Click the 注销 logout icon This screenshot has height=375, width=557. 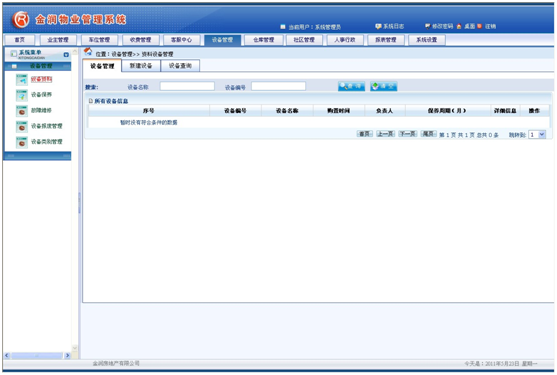point(480,26)
